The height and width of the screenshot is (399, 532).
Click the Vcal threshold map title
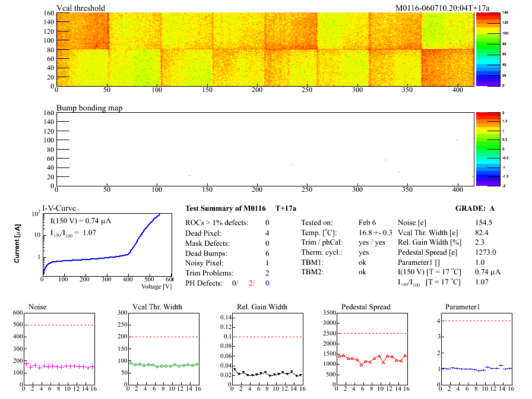(x=81, y=8)
